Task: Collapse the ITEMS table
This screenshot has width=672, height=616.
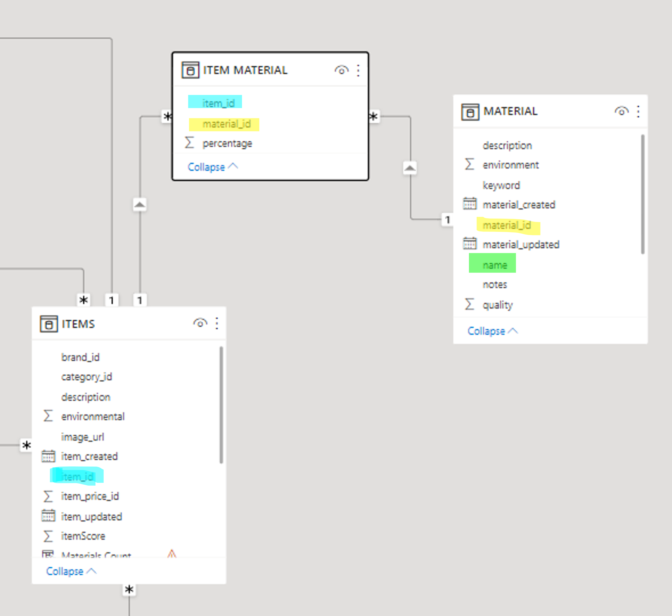Action: 71,571
